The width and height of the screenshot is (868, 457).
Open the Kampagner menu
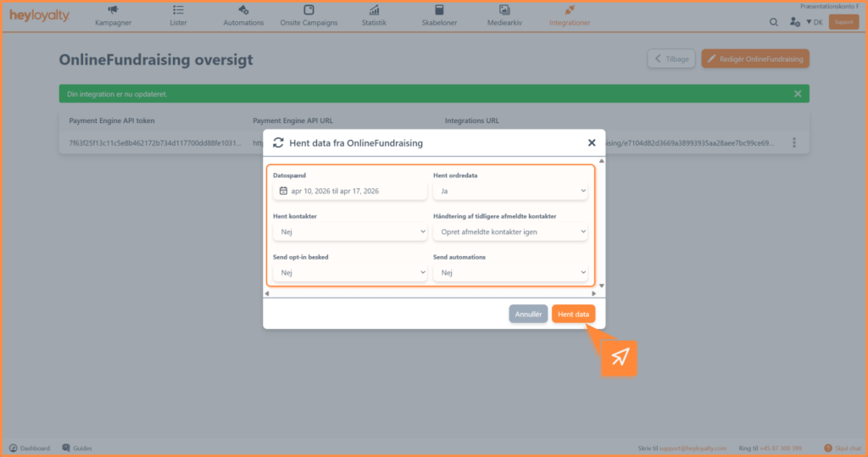coord(113,16)
